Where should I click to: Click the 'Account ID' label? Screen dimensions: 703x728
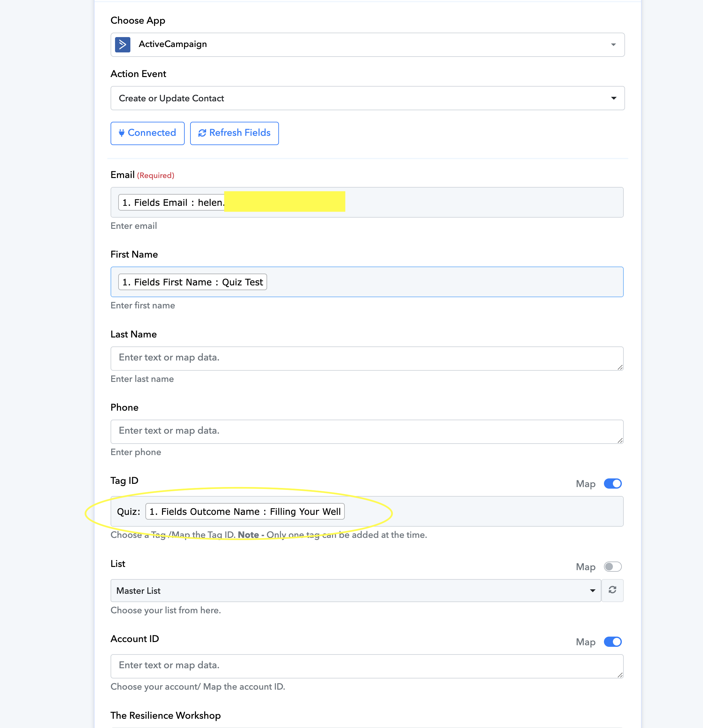135,639
